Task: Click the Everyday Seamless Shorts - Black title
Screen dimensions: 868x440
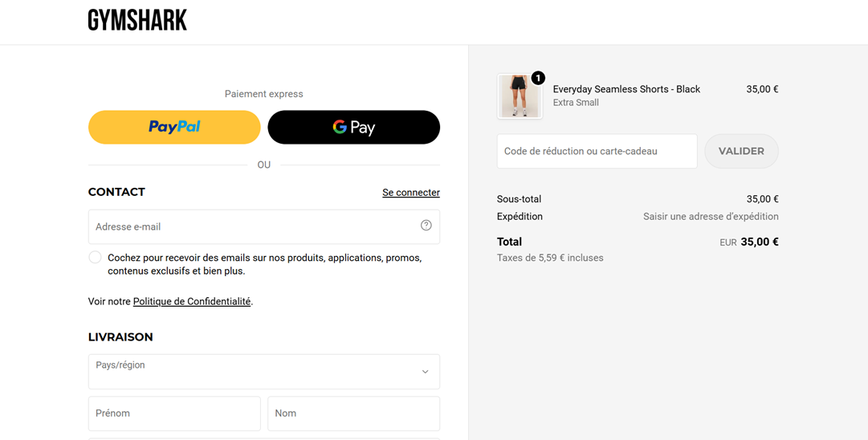Action: click(x=626, y=89)
